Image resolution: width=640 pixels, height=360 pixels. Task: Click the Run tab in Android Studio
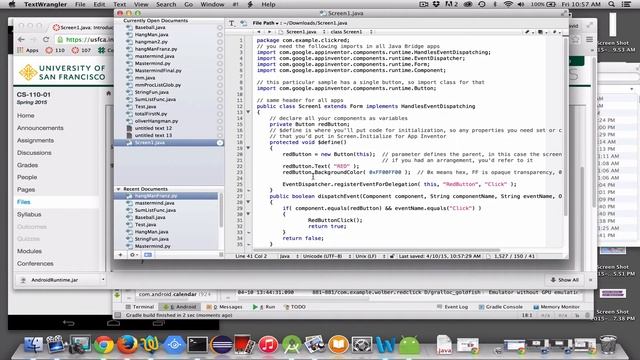pos(264,307)
